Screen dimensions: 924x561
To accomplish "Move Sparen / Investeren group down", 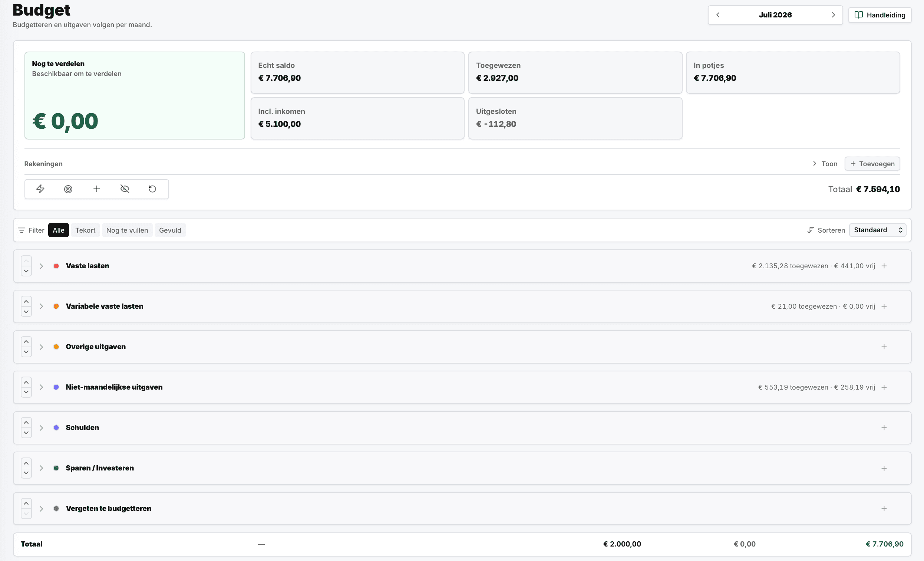I will coord(26,473).
